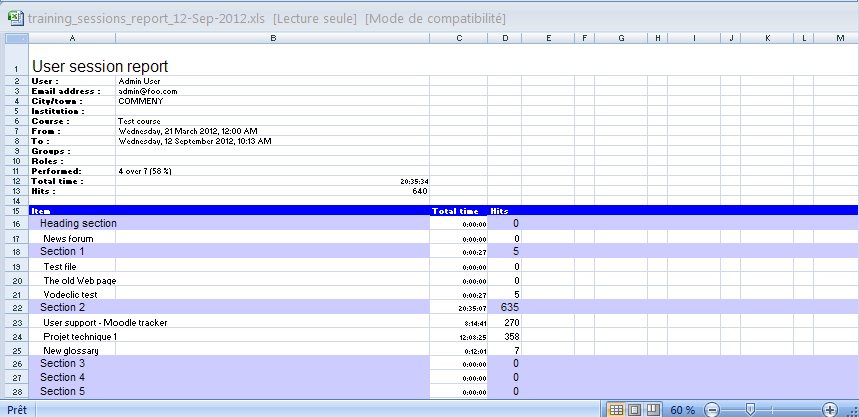Screen dimensions: 859x417
Task: Click the 'Test file' cell
Action: coord(60,266)
